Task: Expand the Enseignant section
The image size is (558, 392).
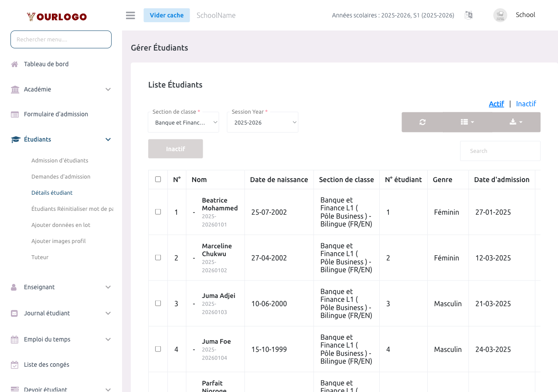Action: tap(39, 287)
